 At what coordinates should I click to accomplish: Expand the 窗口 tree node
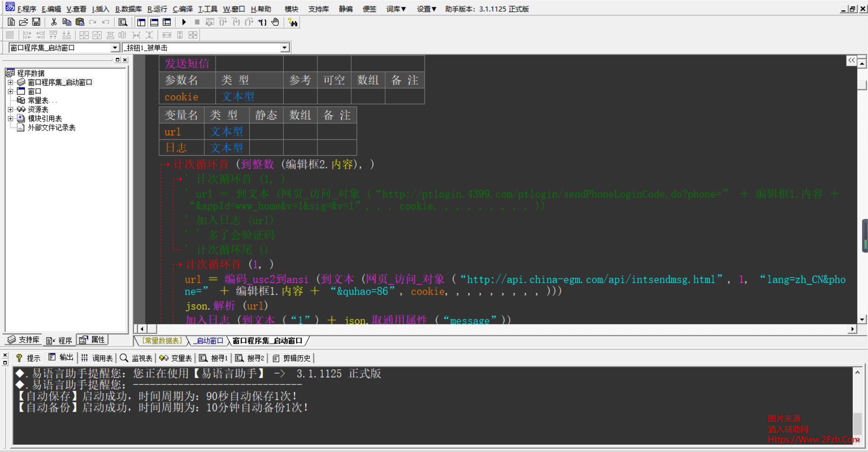(10, 91)
